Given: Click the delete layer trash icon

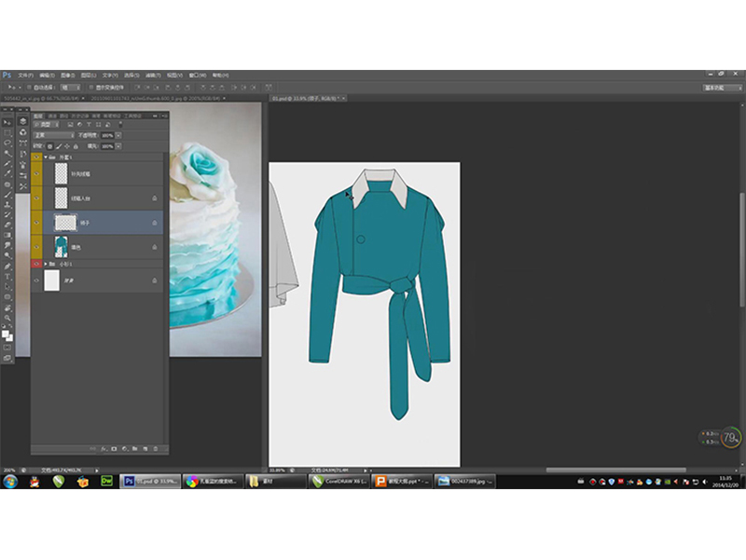Looking at the screenshot, I should [157, 449].
